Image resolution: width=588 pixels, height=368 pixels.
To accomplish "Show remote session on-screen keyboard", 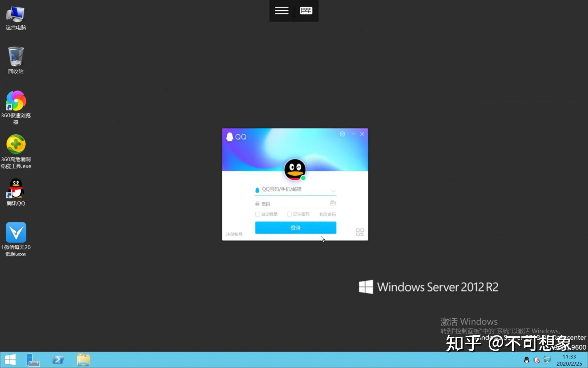I will [306, 11].
